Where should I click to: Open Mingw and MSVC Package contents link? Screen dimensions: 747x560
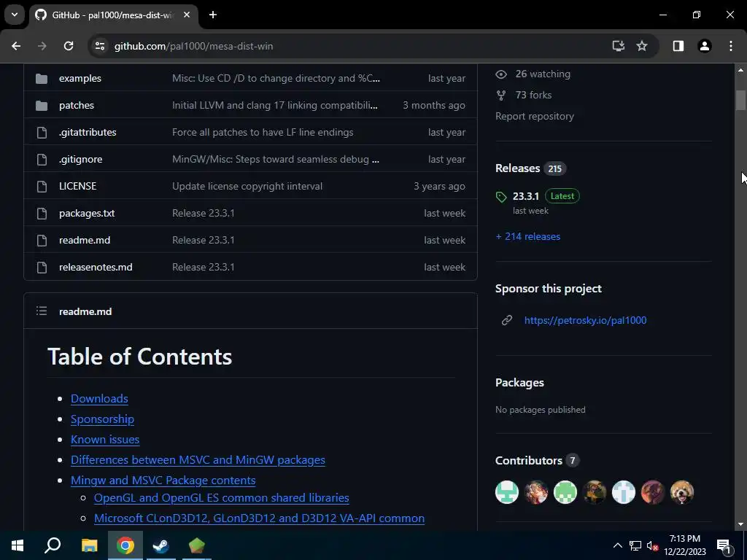click(x=163, y=480)
